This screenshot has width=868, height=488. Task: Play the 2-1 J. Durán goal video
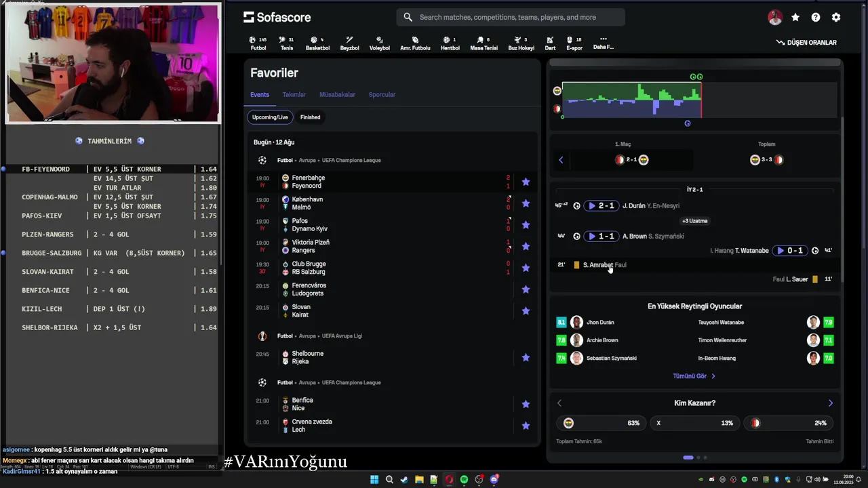(601, 206)
